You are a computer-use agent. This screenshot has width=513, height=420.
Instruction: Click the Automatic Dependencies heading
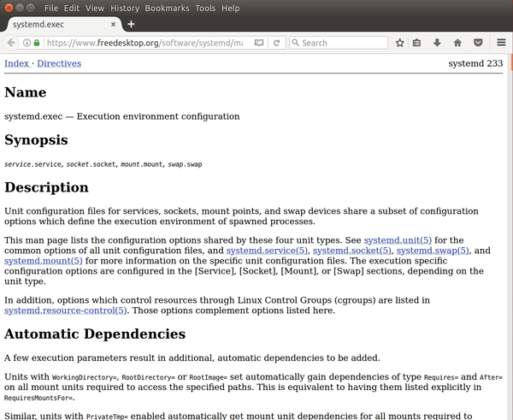tap(95, 334)
